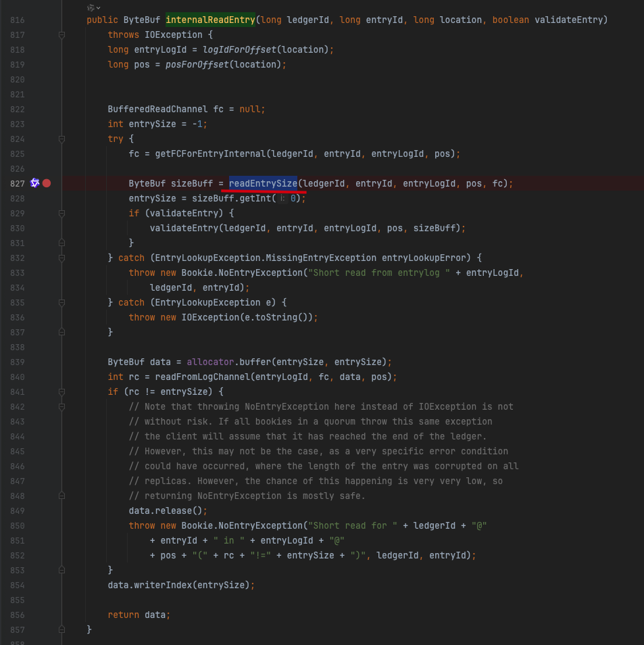The height and width of the screenshot is (645, 644).
Task: Collapse the EntryLookupException catch fold at line 835
Action: tap(61, 303)
